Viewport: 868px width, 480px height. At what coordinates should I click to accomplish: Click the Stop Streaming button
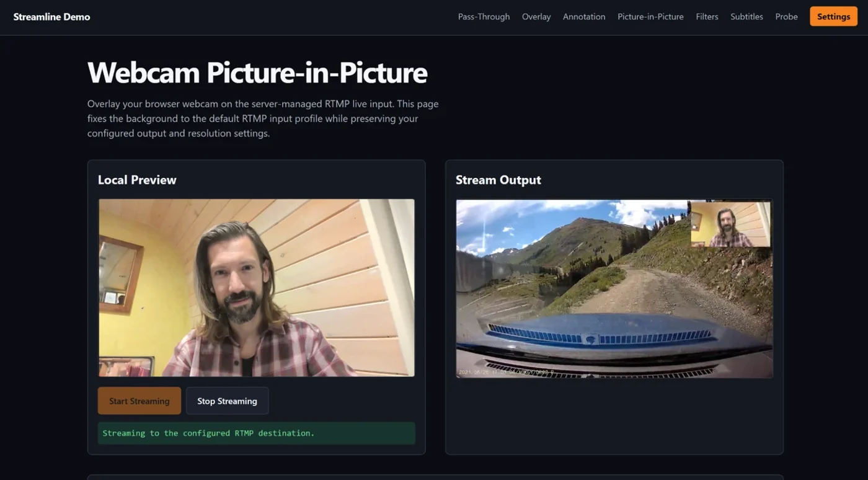pyautogui.click(x=227, y=401)
